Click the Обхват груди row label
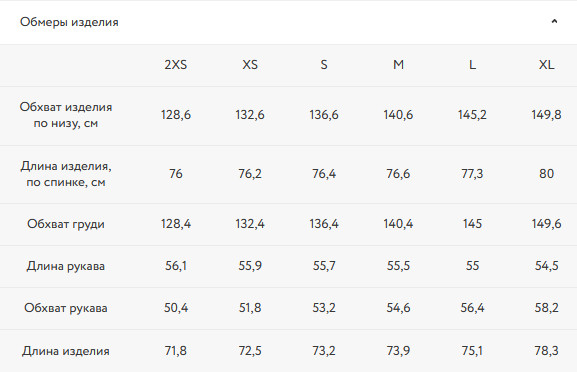Image resolution: width=577 pixels, height=372 pixels. (66, 224)
